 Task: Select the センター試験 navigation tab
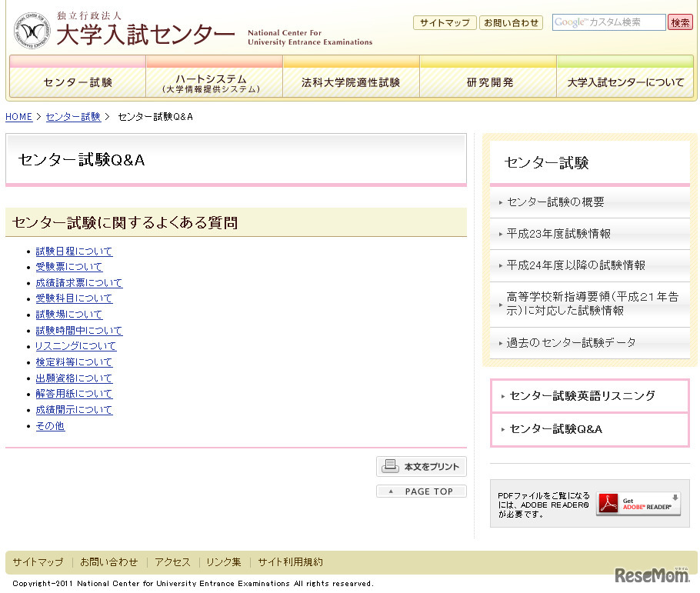pos(78,82)
